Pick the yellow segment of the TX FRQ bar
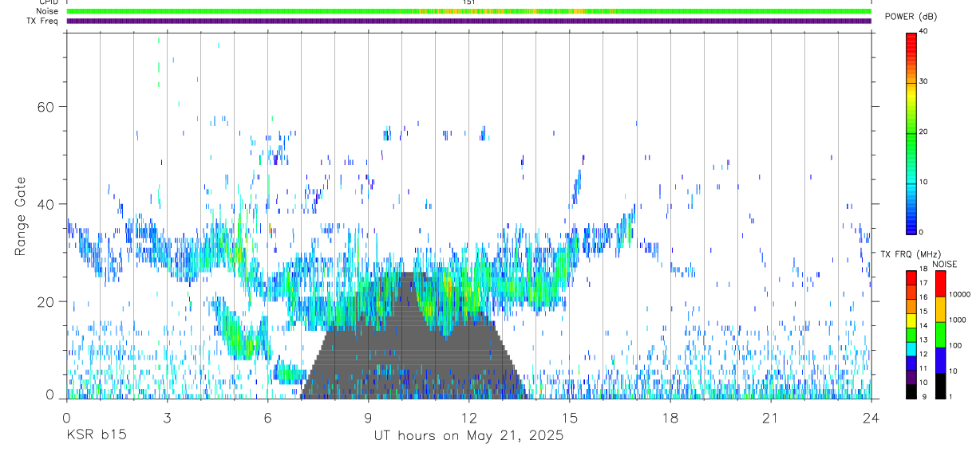This screenshot has width=980, height=452. [x=911, y=320]
